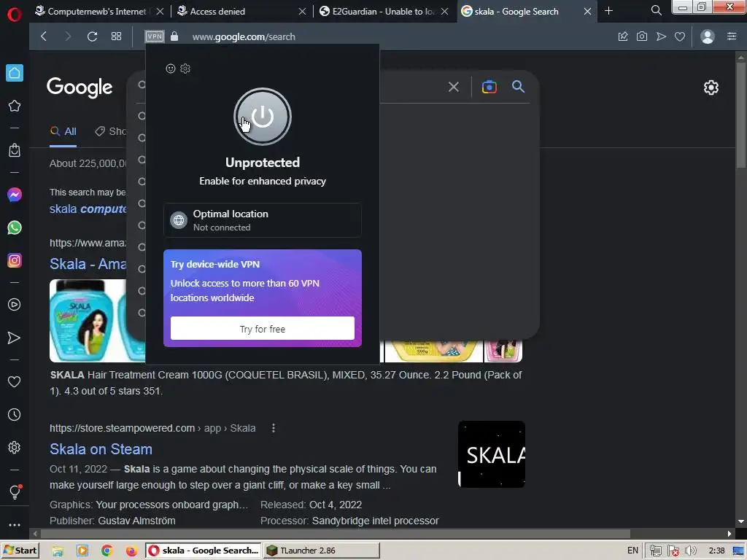Reload the current page

[x=92, y=36]
